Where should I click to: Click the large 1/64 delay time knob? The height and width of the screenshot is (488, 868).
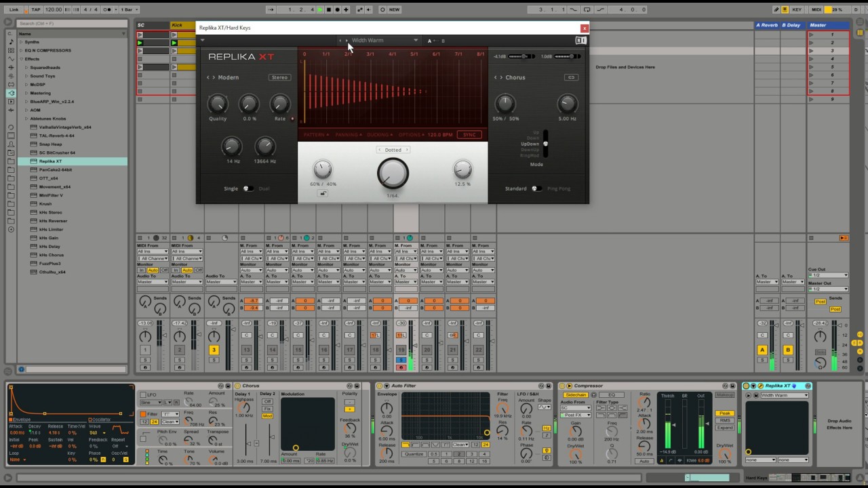tap(393, 174)
